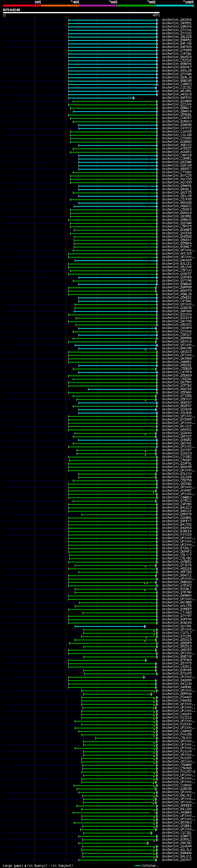Select hit UniRef100_A1CZS8
The height and width of the screenshot is (868, 197).
click(x=177, y=179)
